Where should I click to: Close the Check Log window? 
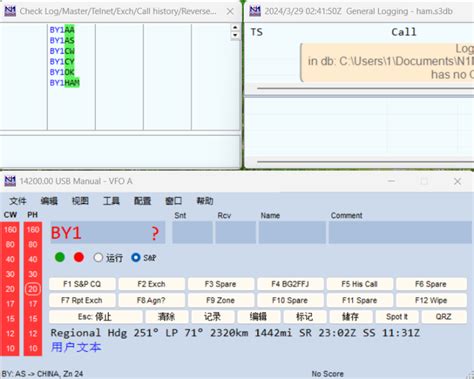click(230, 11)
